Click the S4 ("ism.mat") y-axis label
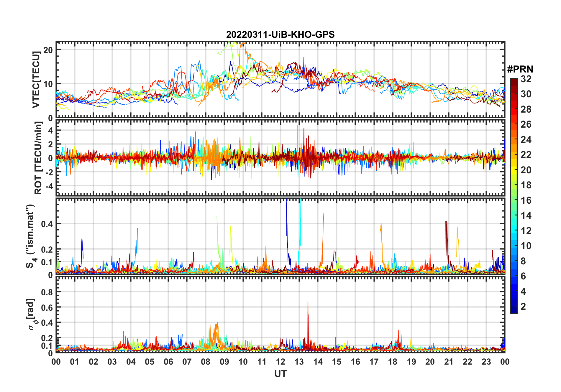 pos(31,236)
